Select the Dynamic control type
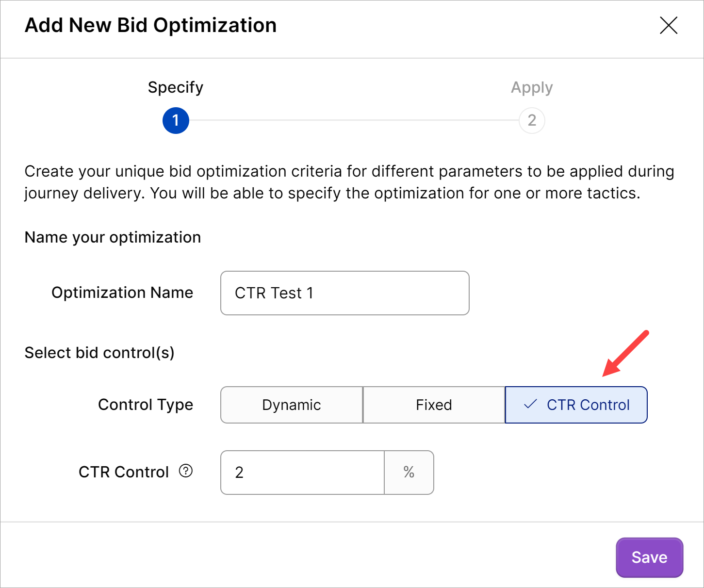The width and height of the screenshot is (704, 588). (292, 405)
